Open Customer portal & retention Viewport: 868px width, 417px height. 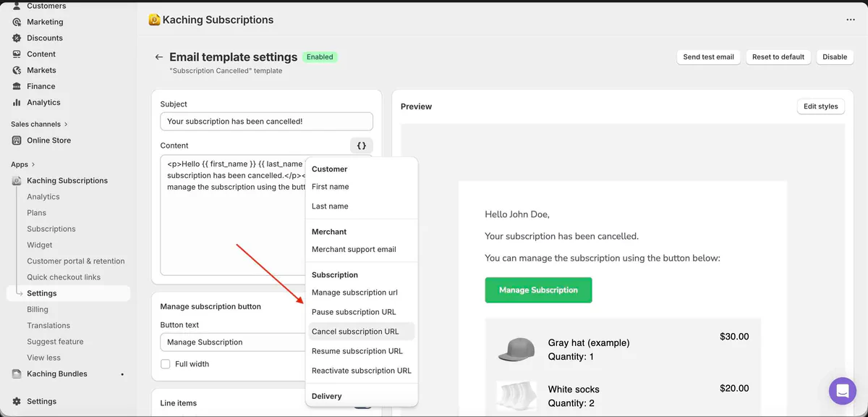(x=76, y=261)
